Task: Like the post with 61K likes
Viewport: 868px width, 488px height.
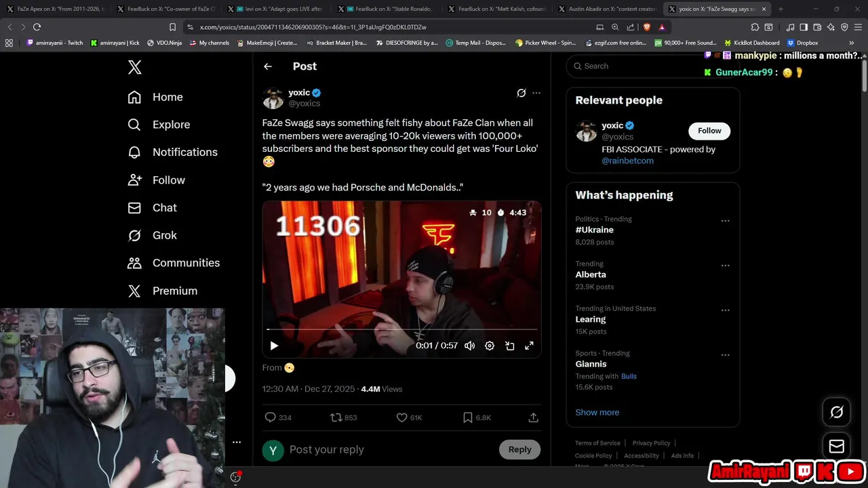Action: pos(409,418)
